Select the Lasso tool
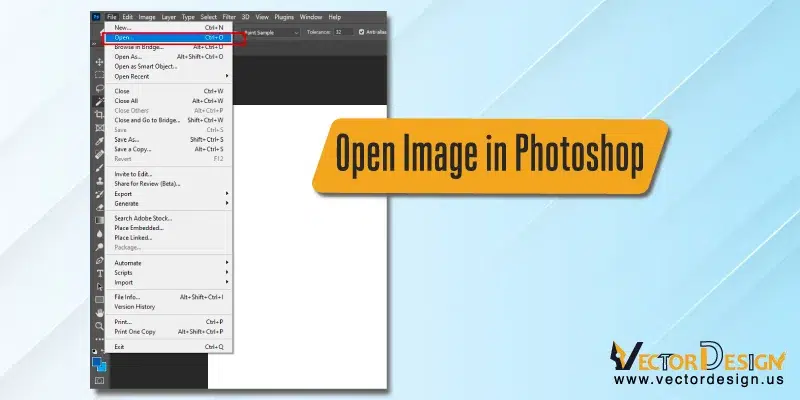 click(99, 88)
